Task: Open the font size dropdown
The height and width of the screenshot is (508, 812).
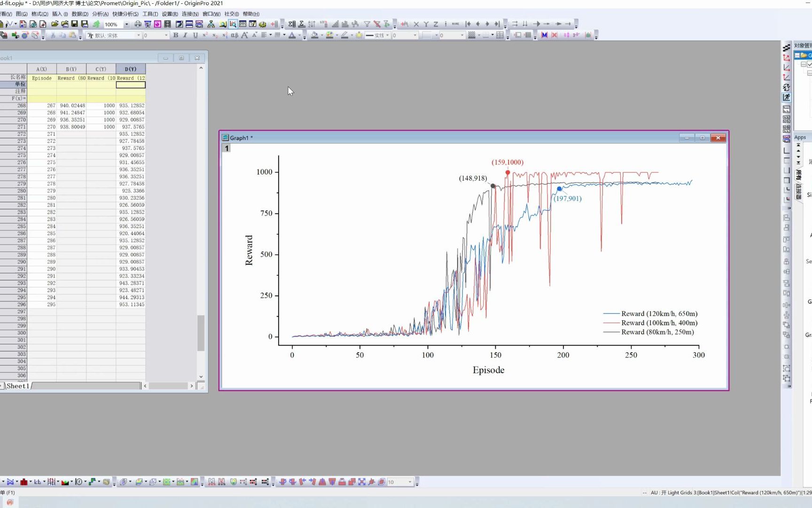Action: 166,35
